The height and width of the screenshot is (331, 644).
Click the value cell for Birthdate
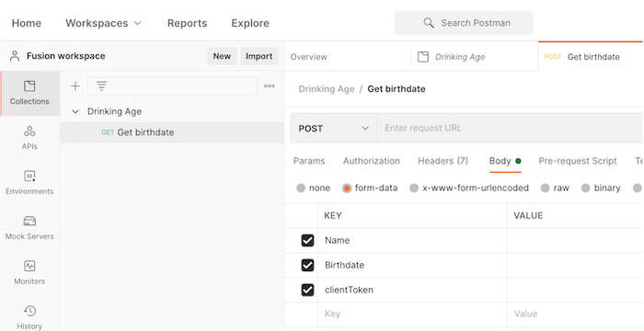(575, 266)
